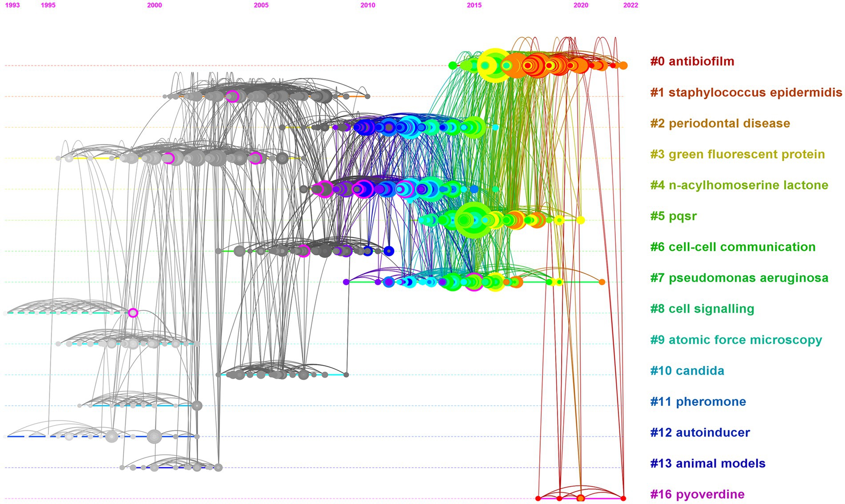This screenshot has height=504, width=845.
Task: Click the orange node in pyoverdine row
Action: click(x=580, y=498)
